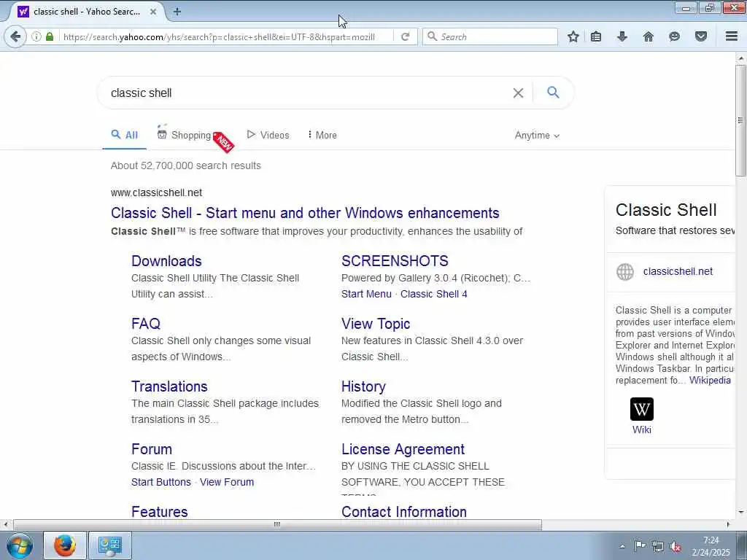
Task: Click the vertical scrollbar thumb
Action: [x=740, y=120]
